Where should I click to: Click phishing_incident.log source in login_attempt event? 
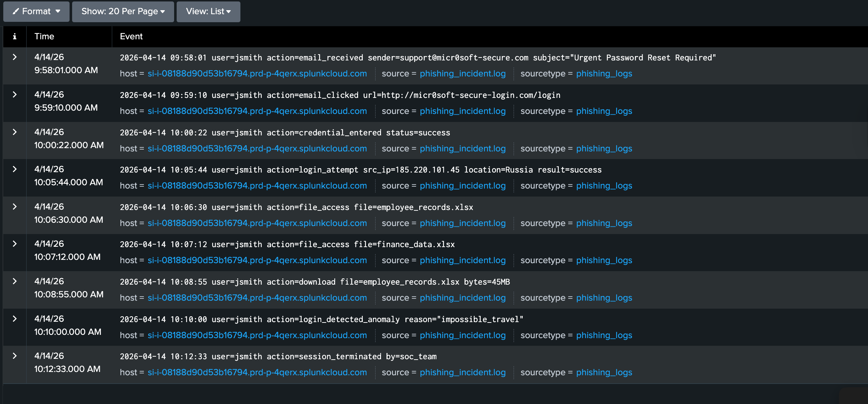(462, 186)
